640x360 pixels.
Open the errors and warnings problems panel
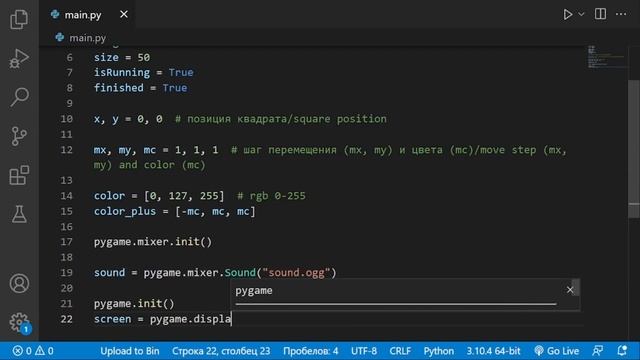[x=33, y=351]
